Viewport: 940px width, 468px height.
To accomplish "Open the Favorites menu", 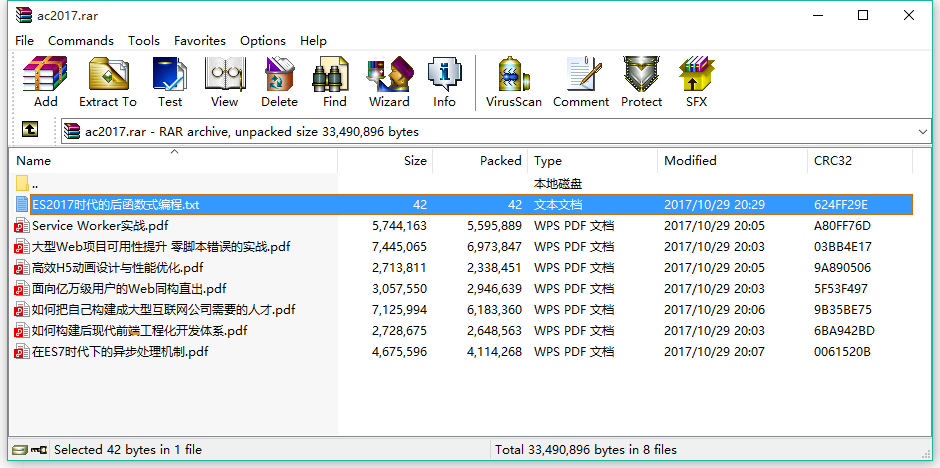I will [x=200, y=41].
